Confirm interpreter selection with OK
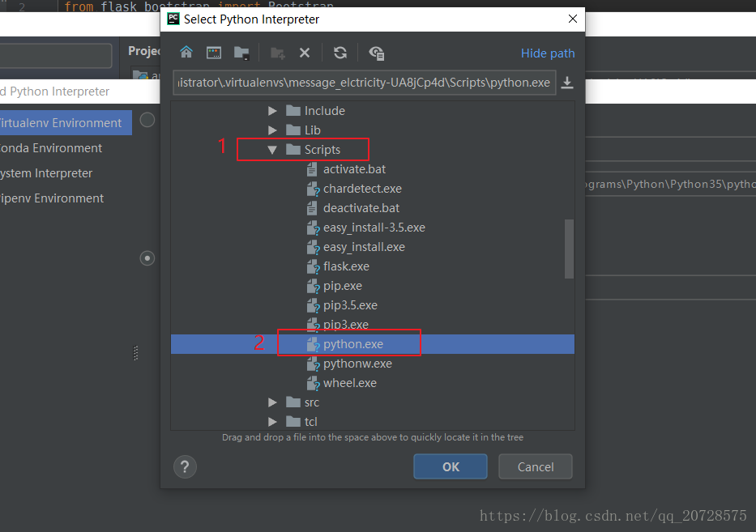This screenshot has width=756, height=532. (x=450, y=466)
